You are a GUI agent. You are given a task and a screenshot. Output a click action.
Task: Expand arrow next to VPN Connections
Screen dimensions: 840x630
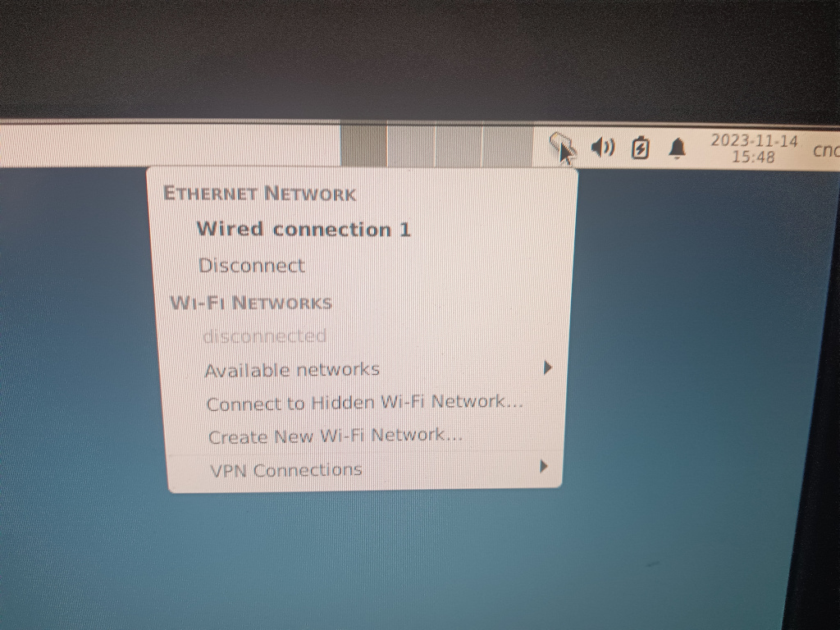(544, 466)
